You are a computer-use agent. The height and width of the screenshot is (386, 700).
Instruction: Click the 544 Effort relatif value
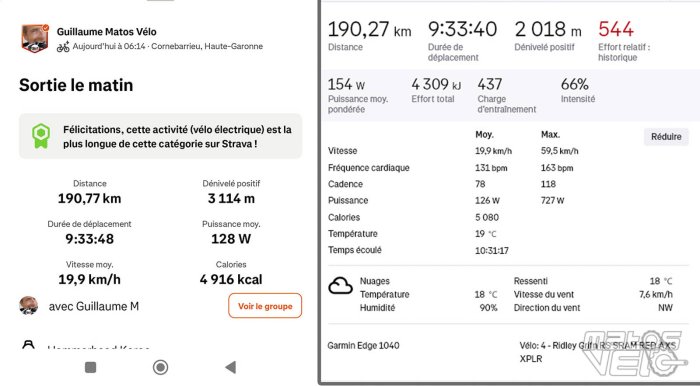click(x=616, y=29)
